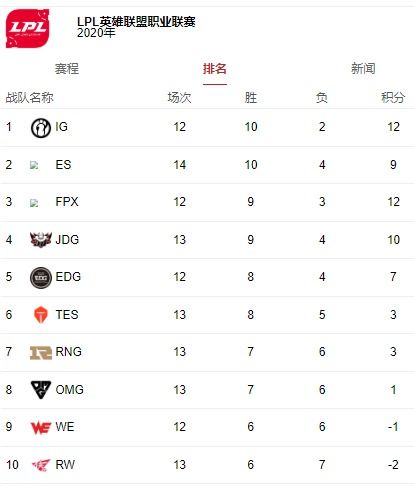Click the broken image icon beside FPX
The width and height of the screenshot is (414, 490).
pos(34,203)
